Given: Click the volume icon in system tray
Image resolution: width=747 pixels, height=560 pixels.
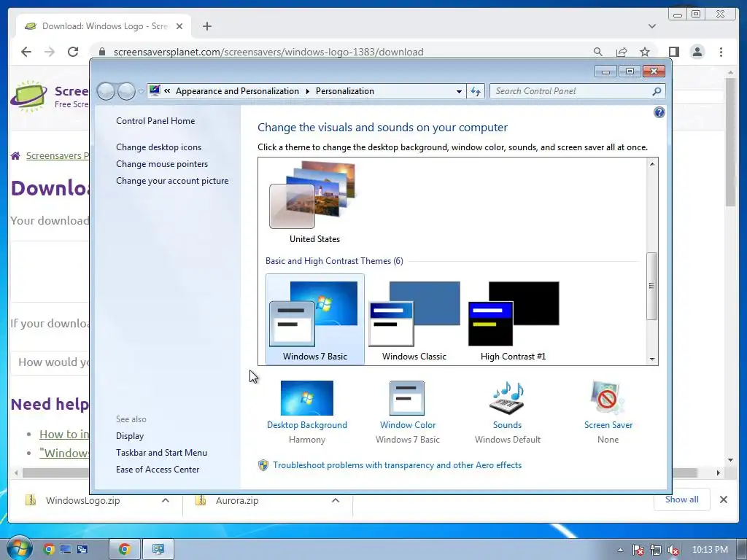Looking at the screenshot, I should pyautogui.click(x=673, y=550).
